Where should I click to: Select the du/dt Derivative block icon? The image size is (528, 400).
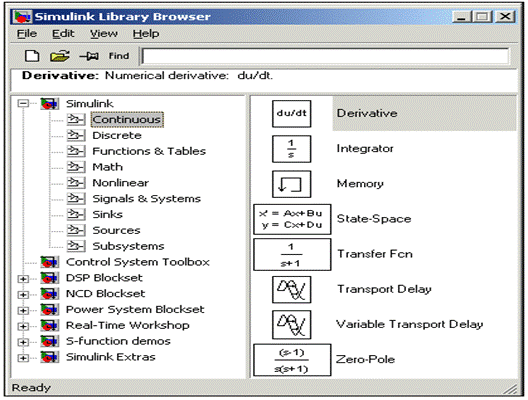(x=292, y=113)
